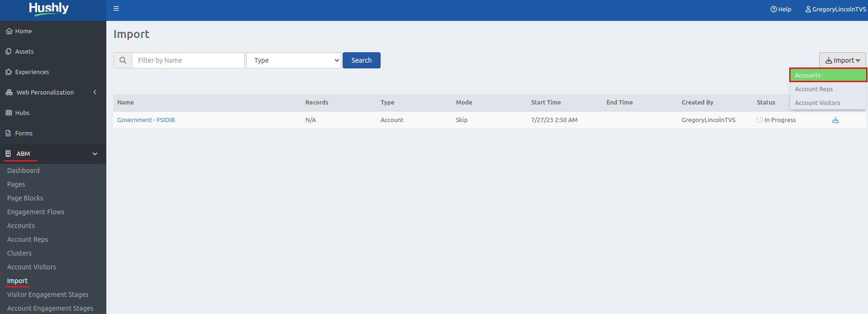Click the magnifier icon beside filter
The height and width of the screenshot is (314, 868).
(x=123, y=60)
